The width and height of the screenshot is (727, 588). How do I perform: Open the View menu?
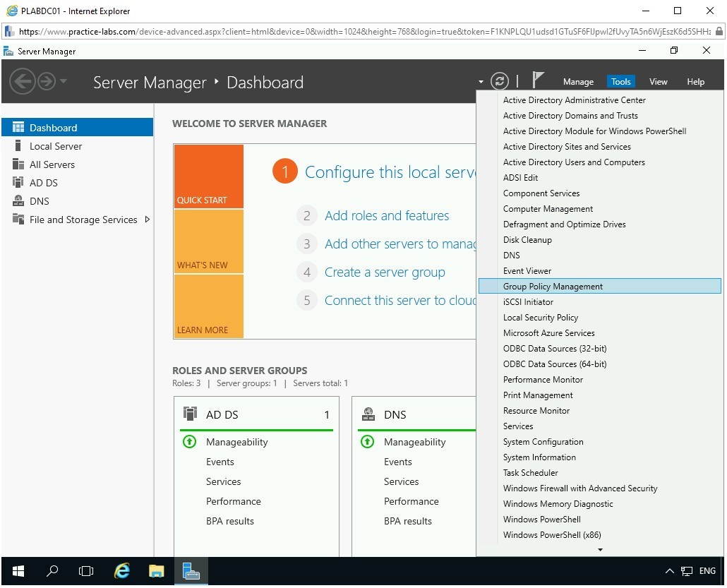tap(658, 82)
